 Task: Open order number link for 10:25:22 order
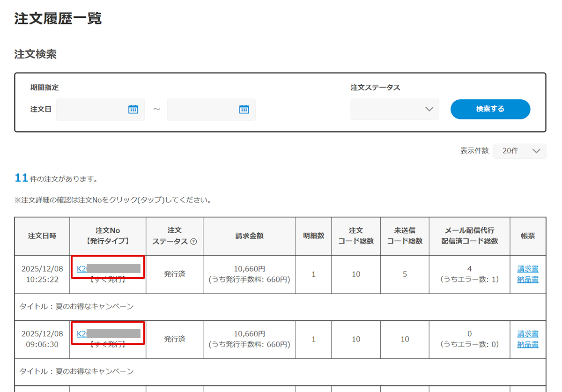tap(82, 268)
